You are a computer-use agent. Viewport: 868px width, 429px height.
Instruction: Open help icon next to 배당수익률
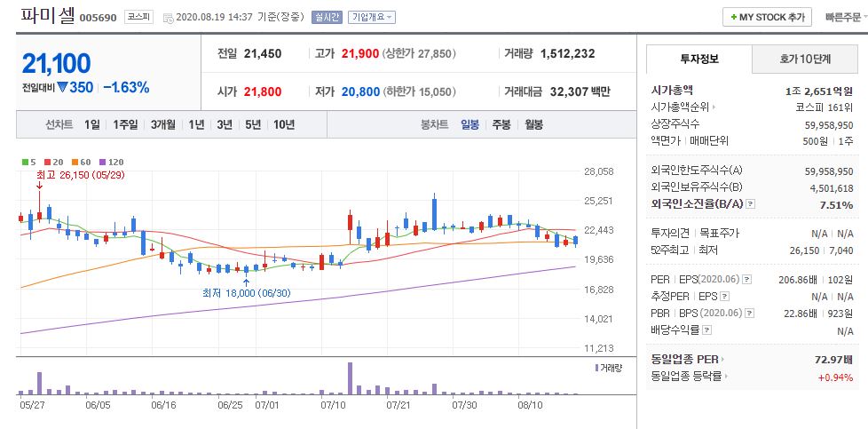point(706,330)
